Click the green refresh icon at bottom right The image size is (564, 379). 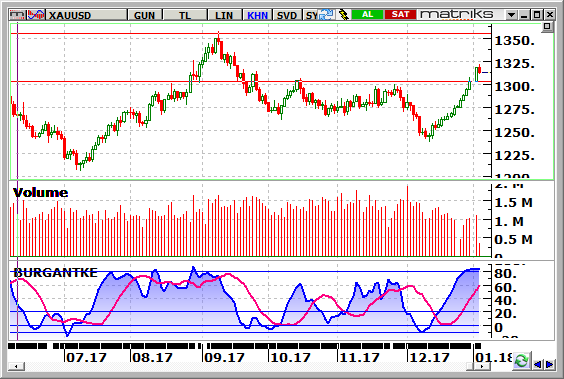[522, 361]
